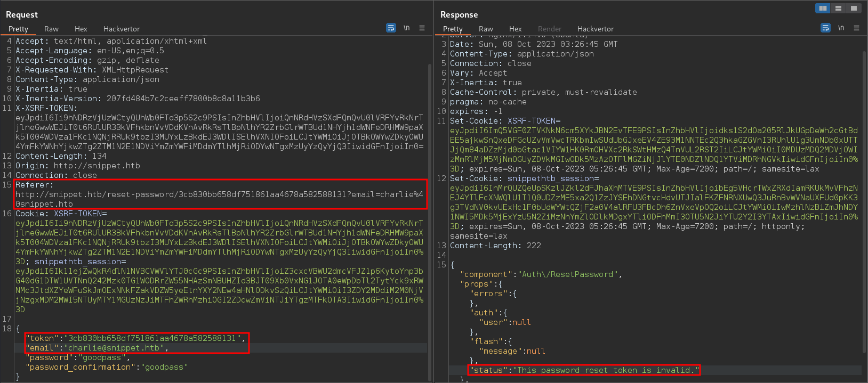The width and height of the screenshot is (868, 383).
Task: Open the Request panel hamburger options menu
Action: pos(422,28)
